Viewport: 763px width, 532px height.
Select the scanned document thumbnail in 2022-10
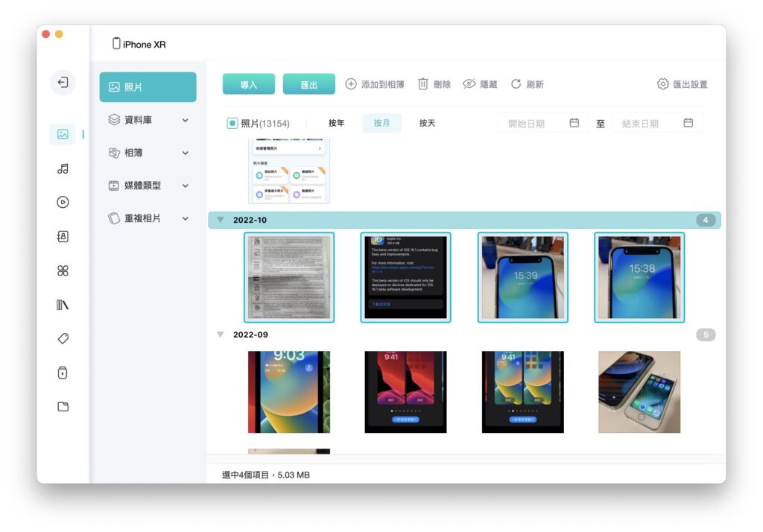point(289,277)
